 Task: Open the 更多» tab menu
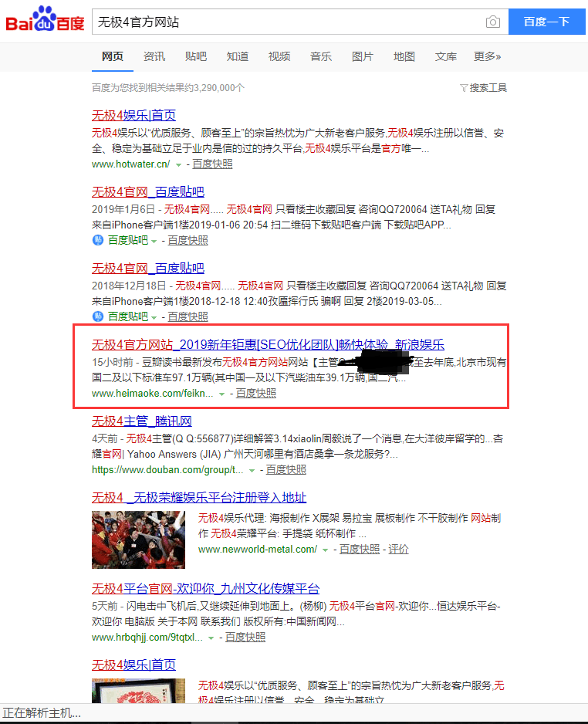click(488, 57)
